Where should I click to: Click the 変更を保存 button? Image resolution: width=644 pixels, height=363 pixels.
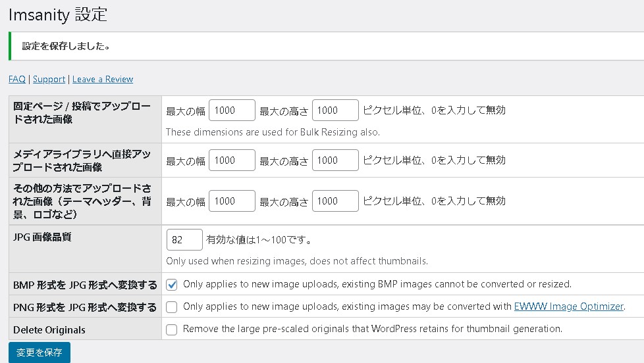(x=40, y=352)
